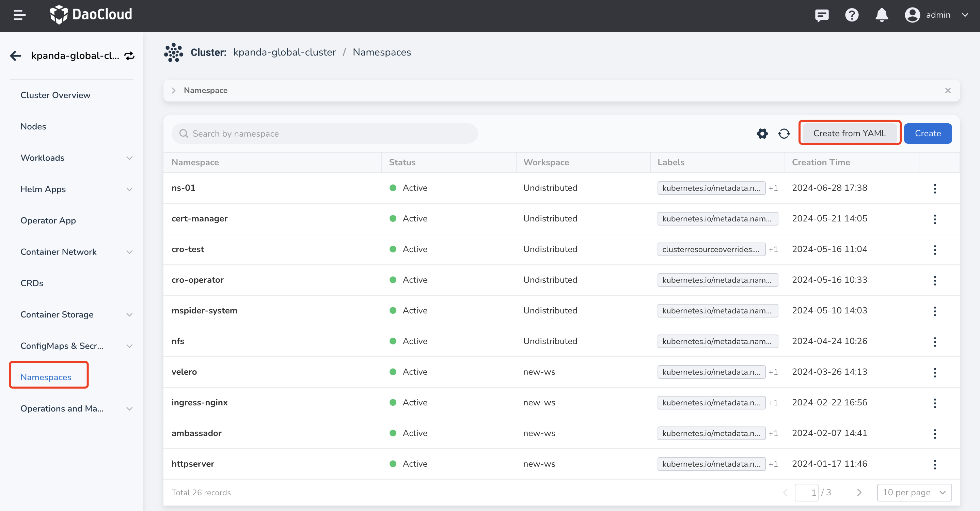Open the notifications bell

(x=881, y=15)
